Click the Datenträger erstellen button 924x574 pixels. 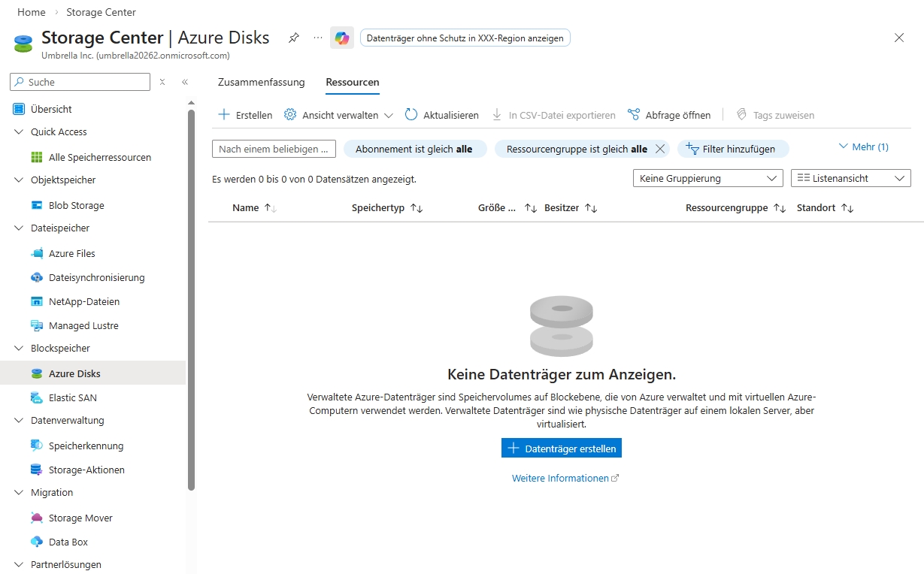click(561, 449)
